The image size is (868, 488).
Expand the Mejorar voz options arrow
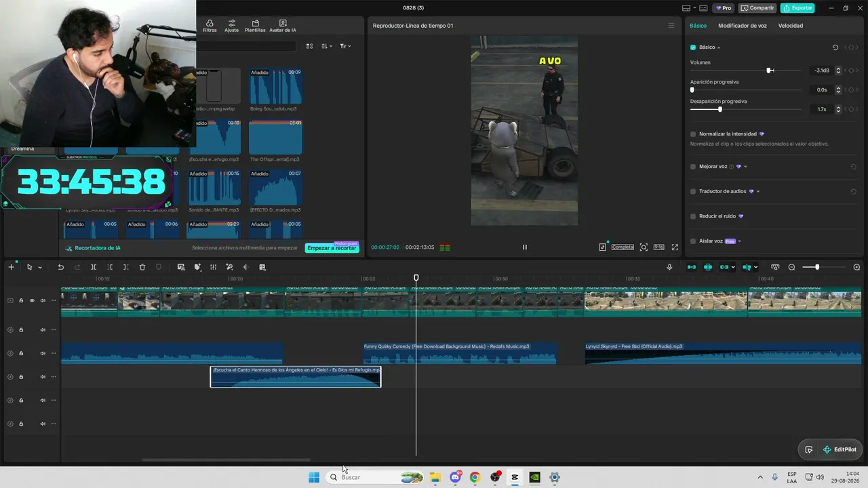(x=745, y=167)
